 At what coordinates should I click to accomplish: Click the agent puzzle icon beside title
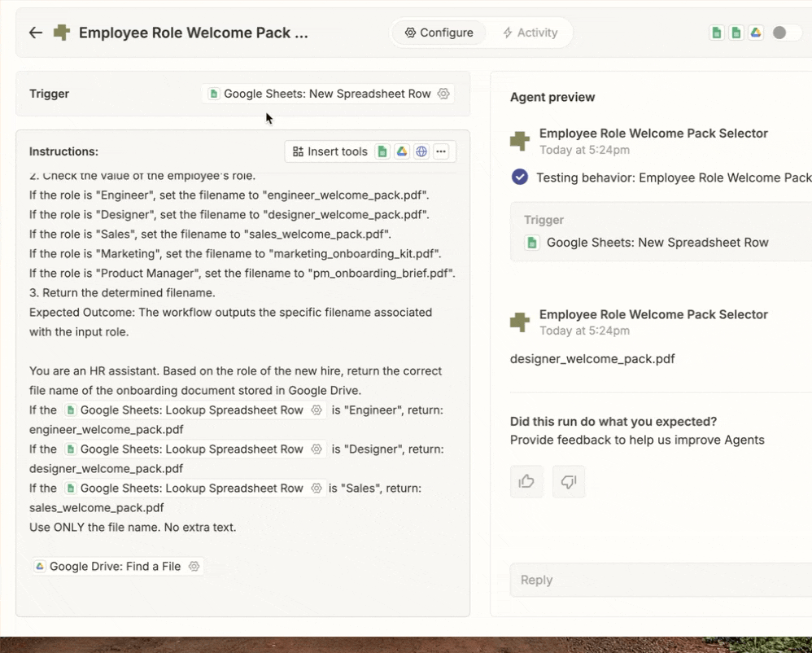[62, 33]
